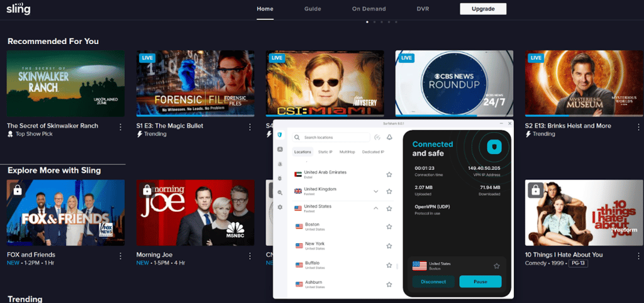Click the lock icon on 10 Things I Hate About You
The width and height of the screenshot is (644, 303).
coord(536,190)
